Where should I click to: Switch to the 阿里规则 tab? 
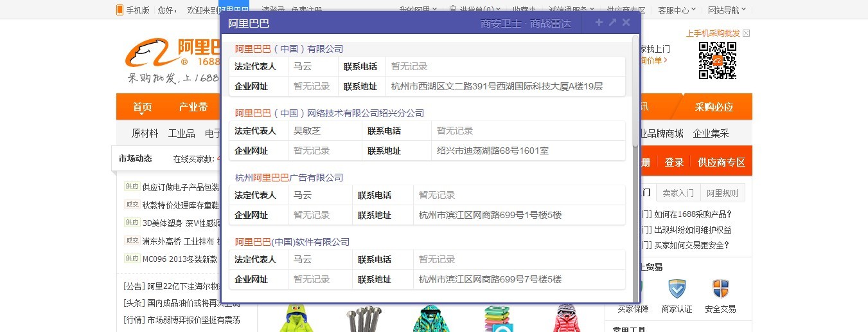click(x=723, y=193)
